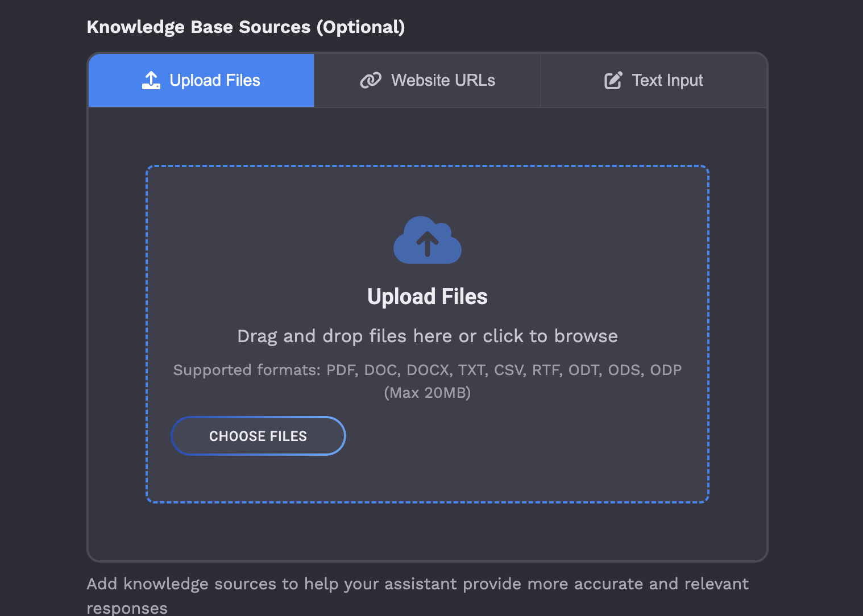863x616 pixels.
Task: Click the upload tray icon in first tab
Action: 151,80
